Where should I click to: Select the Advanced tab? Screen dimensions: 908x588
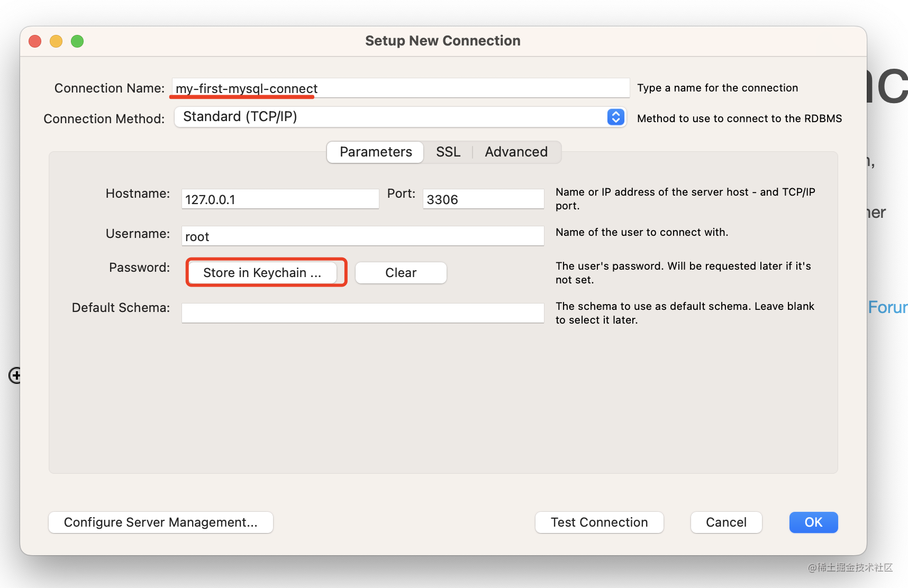(x=516, y=152)
